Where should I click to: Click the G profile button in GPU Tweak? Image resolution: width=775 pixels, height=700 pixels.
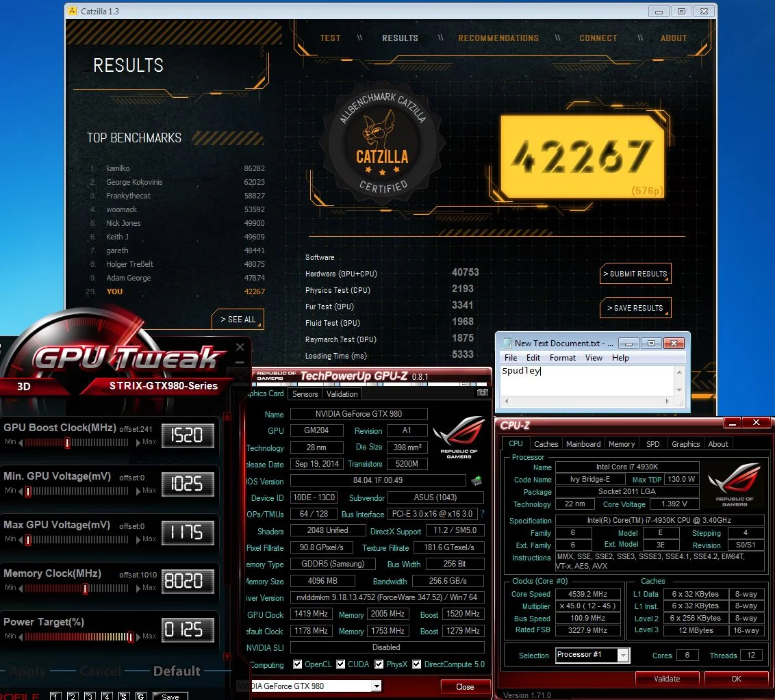[141, 696]
